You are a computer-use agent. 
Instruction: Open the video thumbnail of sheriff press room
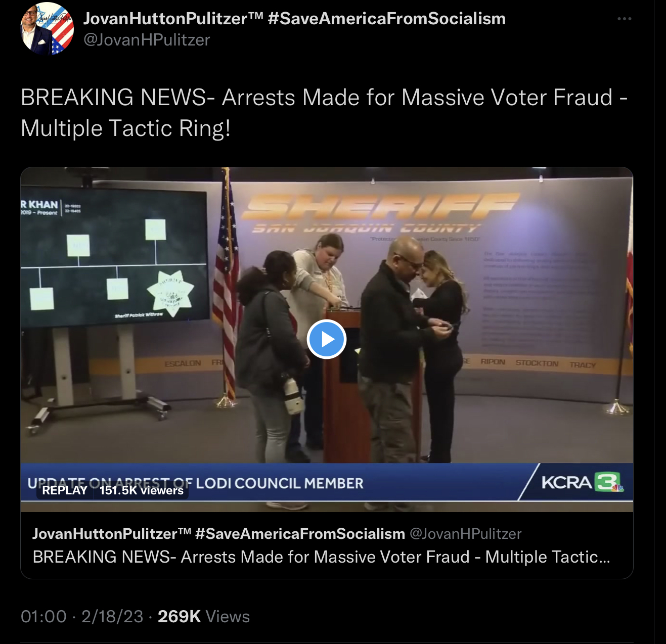[327, 339]
